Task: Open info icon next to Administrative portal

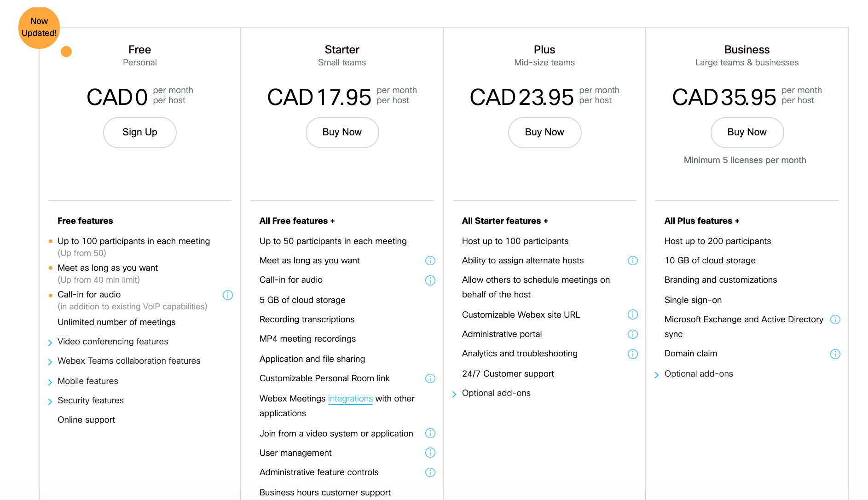Action: coord(632,334)
